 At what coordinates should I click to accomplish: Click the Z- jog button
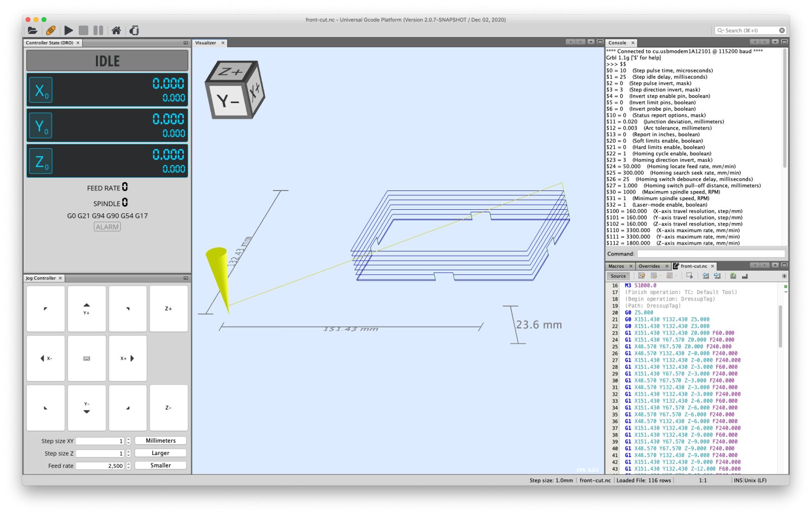[168, 408]
